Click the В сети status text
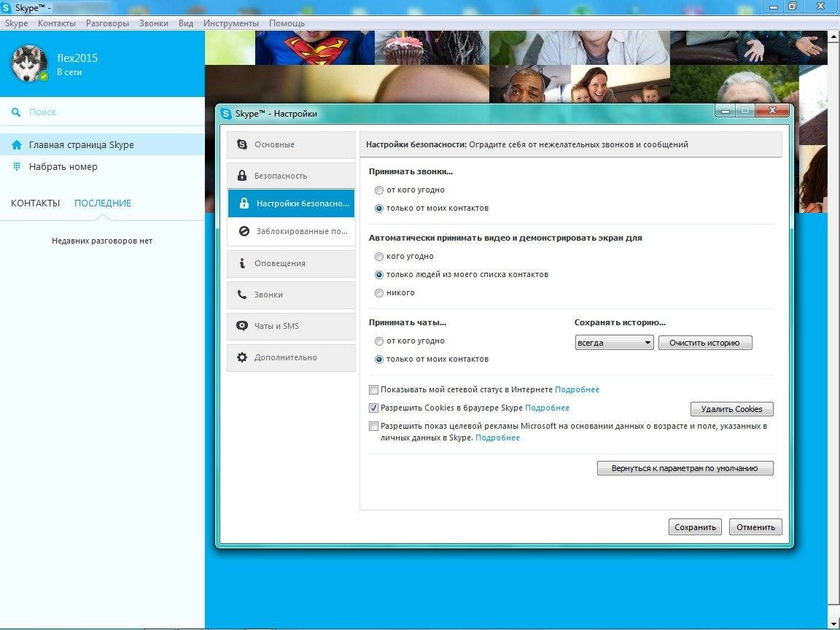Screen dimensions: 840x630 pos(69,72)
